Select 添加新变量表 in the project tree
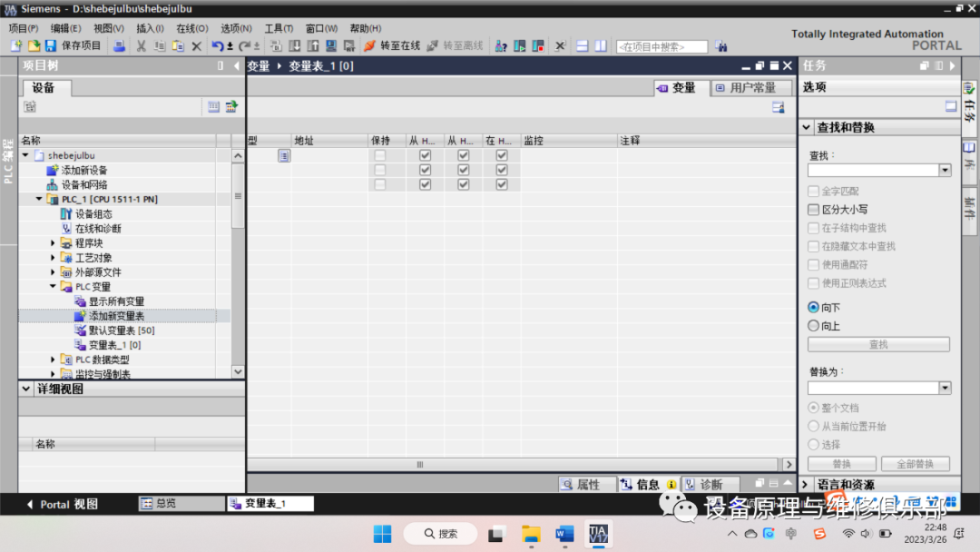The image size is (980, 552). (118, 315)
